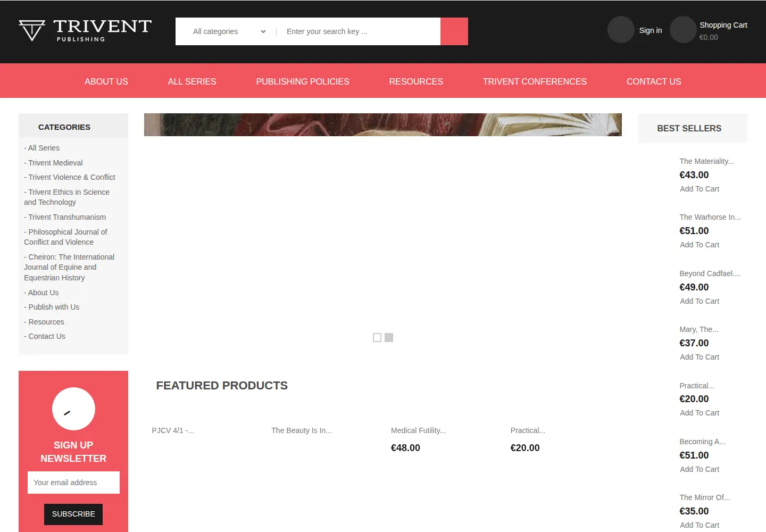Click the red search submit button

point(454,31)
